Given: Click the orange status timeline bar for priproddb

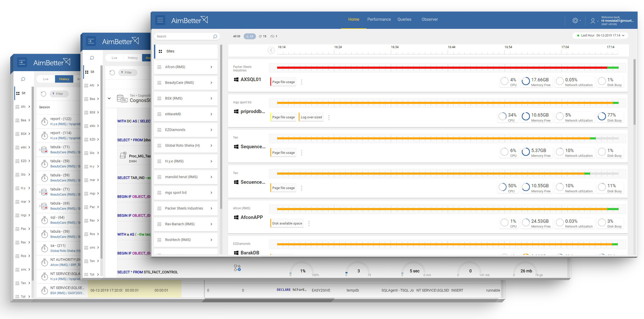Looking at the screenshot, I should pos(445,103).
